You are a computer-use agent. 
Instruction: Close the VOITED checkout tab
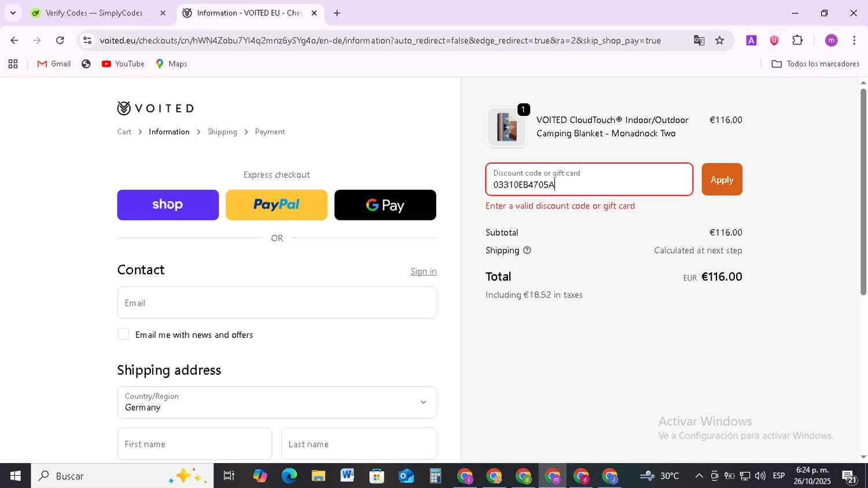pyautogui.click(x=314, y=13)
